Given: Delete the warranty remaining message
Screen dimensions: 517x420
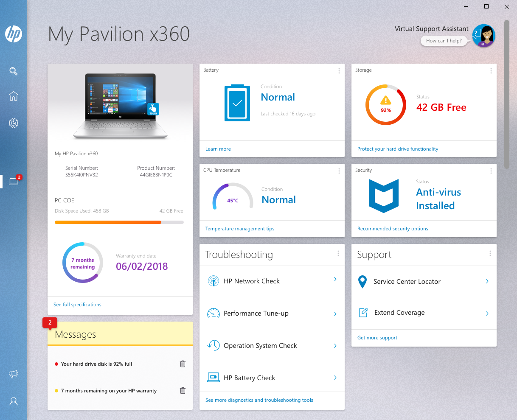Looking at the screenshot, I should coord(183,390).
